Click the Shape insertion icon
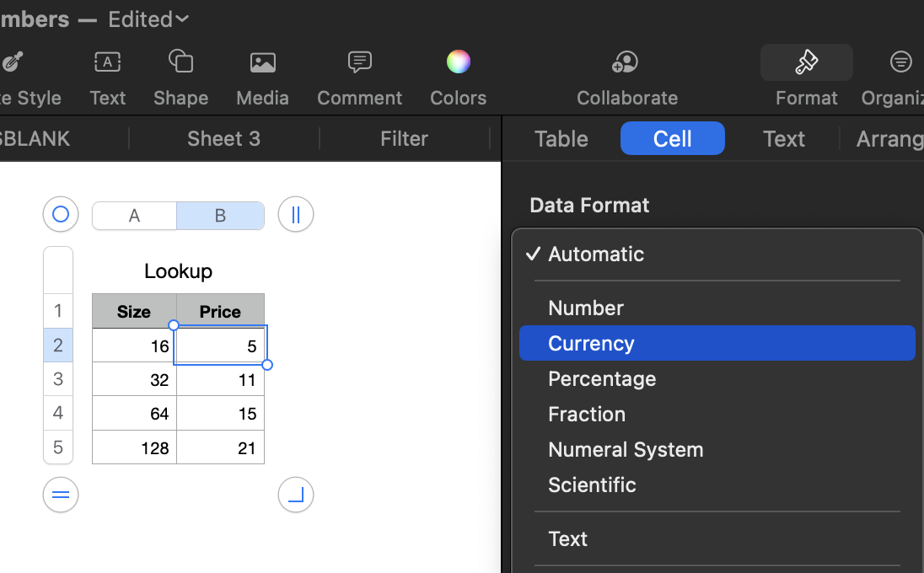The height and width of the screenshot is (573, 924). tap(180, 62)
